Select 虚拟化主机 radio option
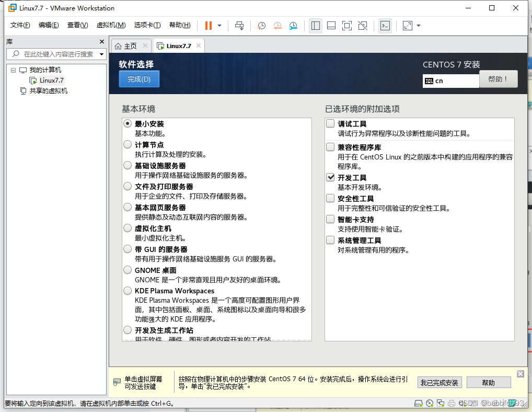This screenshot has width=532, height=412. coord(128,228)
